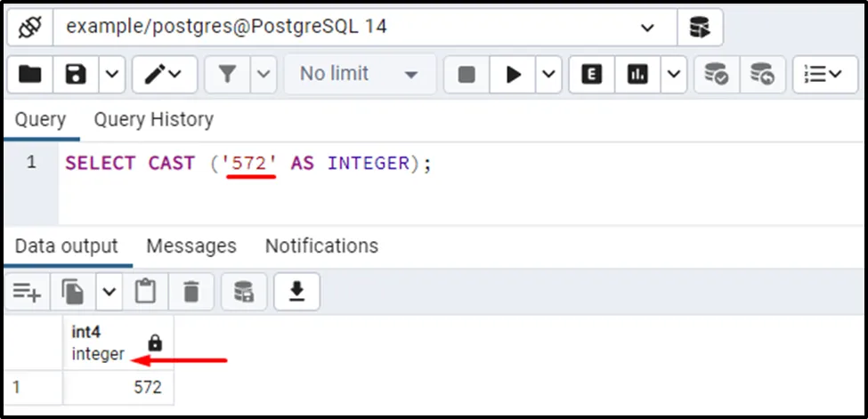Screen dimensions: 868x419
Task: Click the Explain Analyze chart icon
Action: 637,74
